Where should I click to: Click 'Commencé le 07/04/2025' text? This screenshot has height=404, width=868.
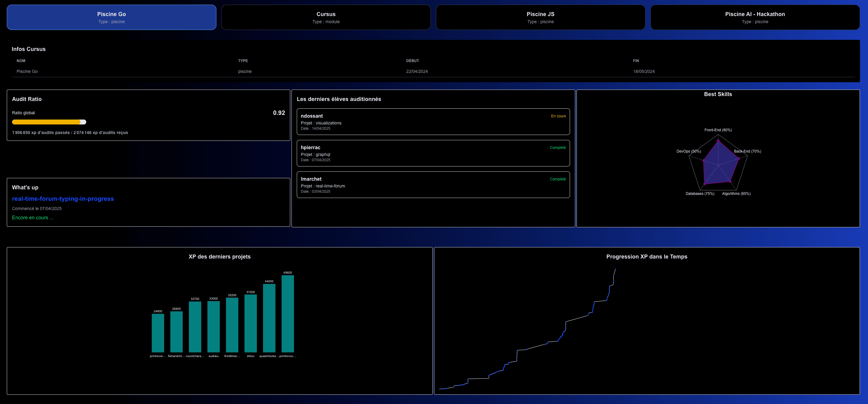(37, 208)
